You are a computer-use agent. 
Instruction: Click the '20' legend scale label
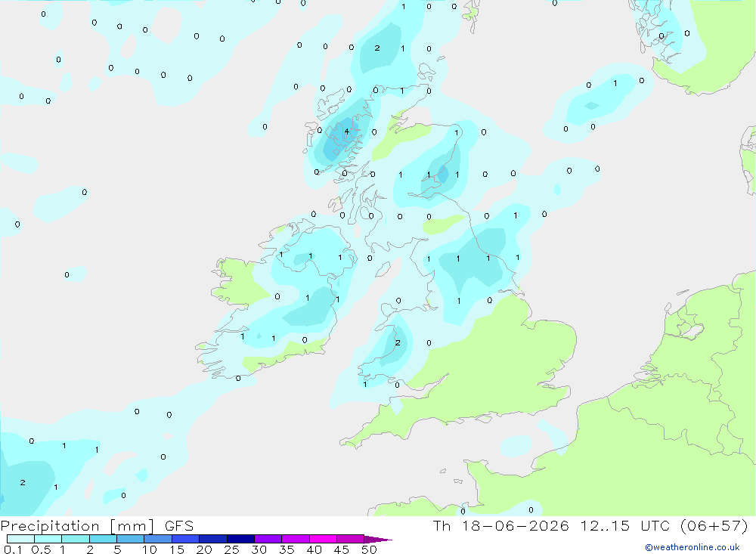[x=204, y=549]
